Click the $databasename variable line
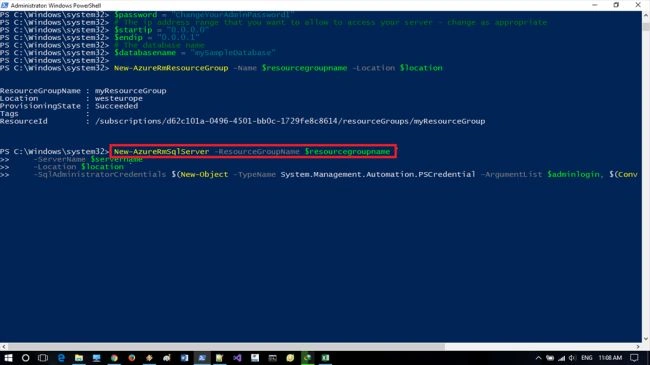The width and height of the screenshot is (650, 365). [195, 53]
